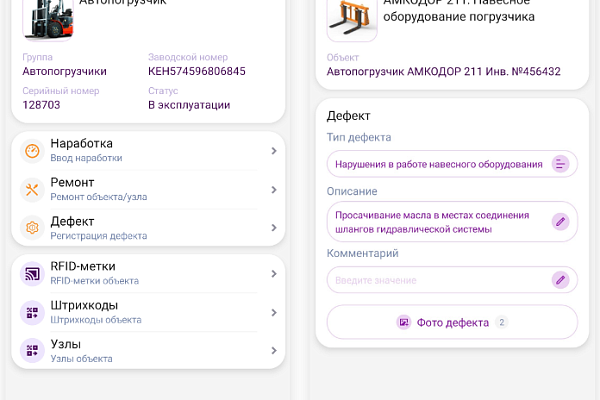Open the fork attachment photo thumbnail
Screen dimensions: 600x400
[352, 19]
